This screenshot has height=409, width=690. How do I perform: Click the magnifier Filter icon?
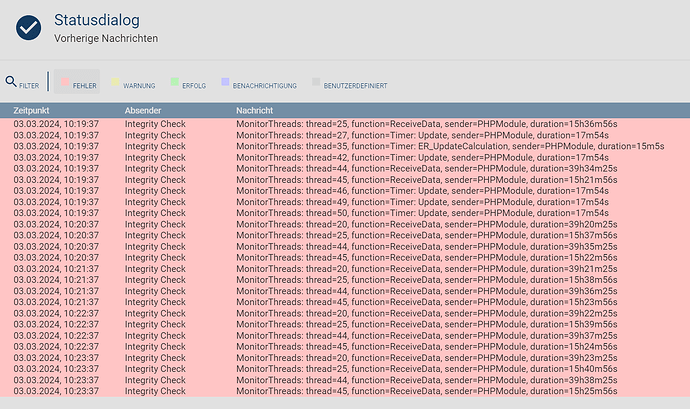11,81
